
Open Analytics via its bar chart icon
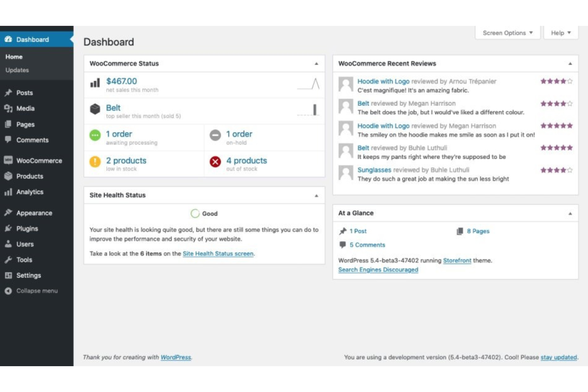point(8,192)
